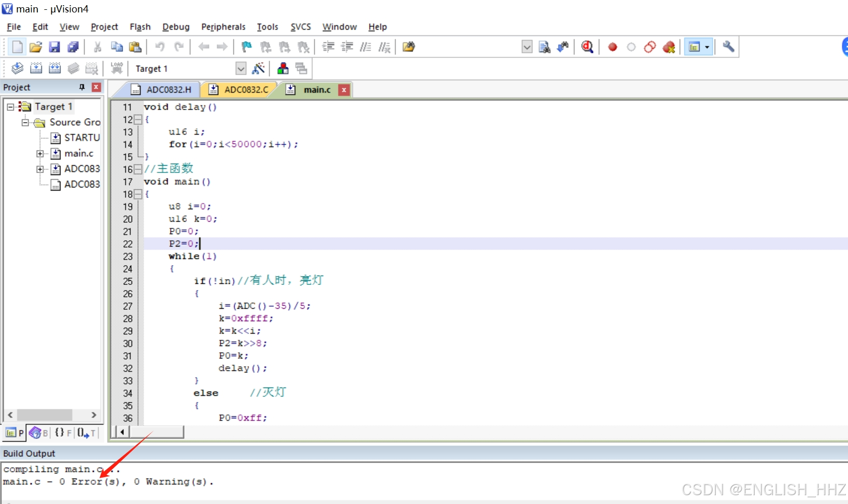The height and width of the screenshot is (504, 848).
Task: Open the window layout dropdown arrow
Action: pos(707,47)
